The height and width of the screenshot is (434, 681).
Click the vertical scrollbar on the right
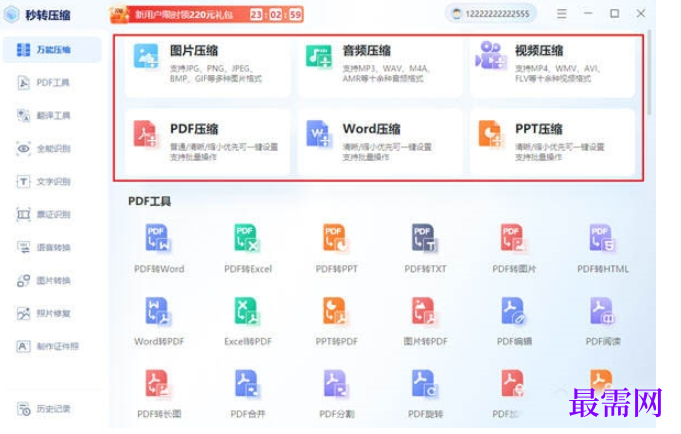649,72
